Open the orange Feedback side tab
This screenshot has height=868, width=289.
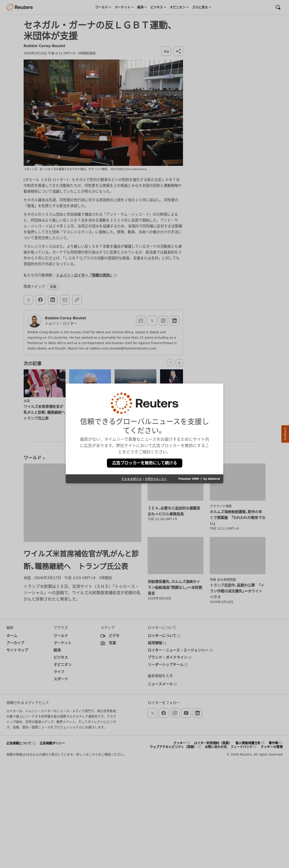285,434
